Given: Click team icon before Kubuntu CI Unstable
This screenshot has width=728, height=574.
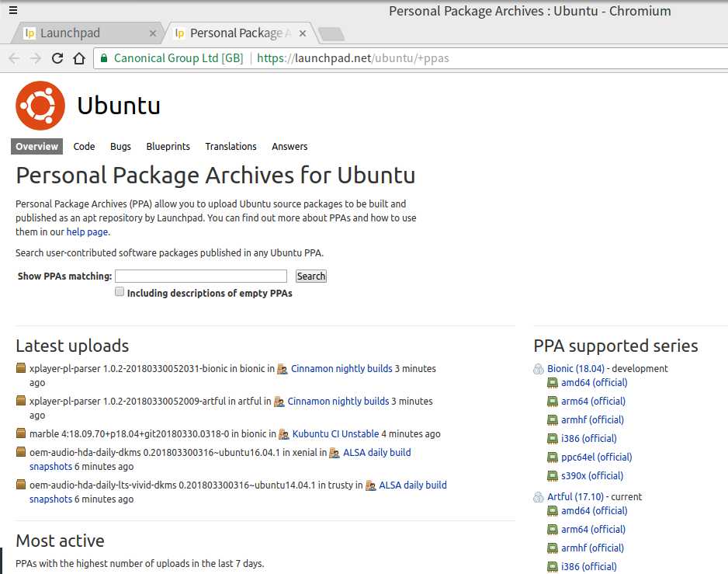Looking at the screenshot, I should (284, 434).
